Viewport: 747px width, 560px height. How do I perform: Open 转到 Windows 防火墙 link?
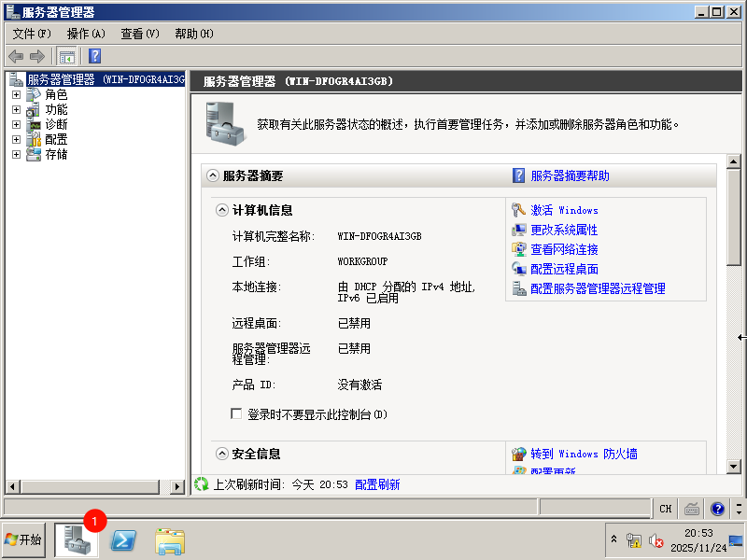(585, 454)
